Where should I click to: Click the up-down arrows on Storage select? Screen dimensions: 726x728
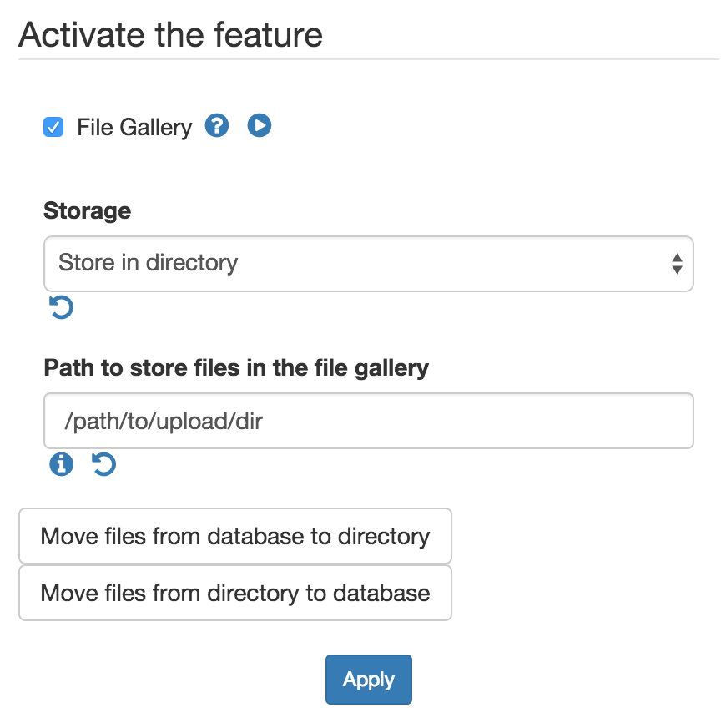(677, 264)
